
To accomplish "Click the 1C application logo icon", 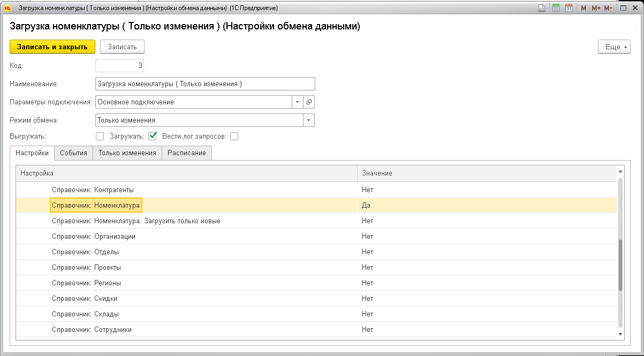I will (x=8, y=8).
